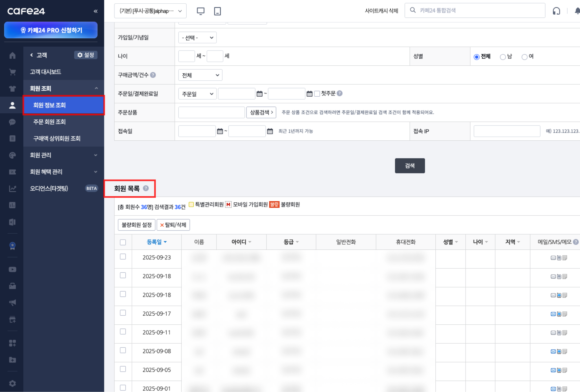This screenshot has width=580, height=392.
Task: Select the 남 gender radio button
Action: click(502, 57)
